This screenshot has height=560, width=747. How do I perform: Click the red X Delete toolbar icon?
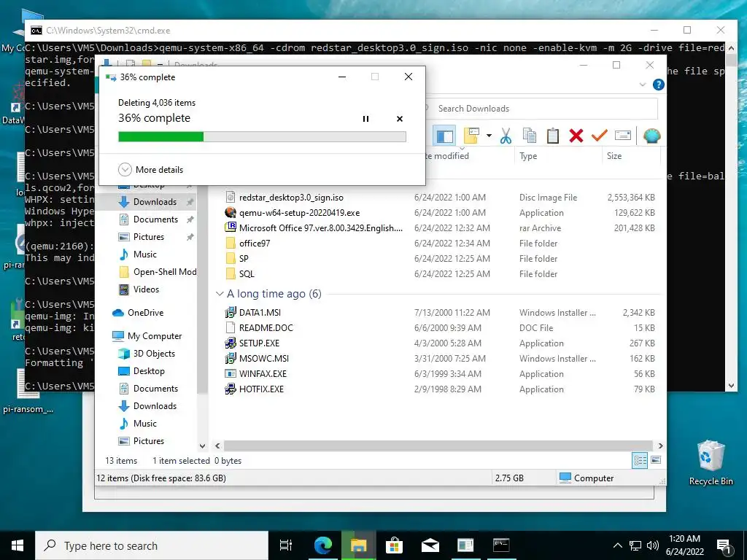[x=576, y=136]
